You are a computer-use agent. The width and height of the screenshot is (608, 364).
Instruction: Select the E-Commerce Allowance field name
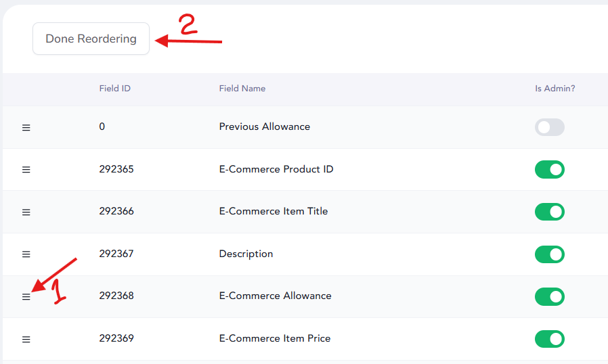[x=276, y=296]
